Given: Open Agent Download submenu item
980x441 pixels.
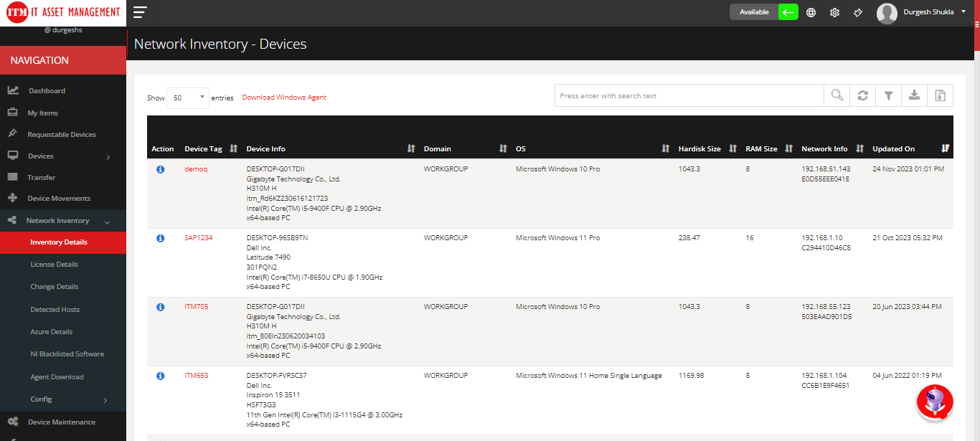Looking at the screenshot, I should pyautogui.click(x=57, y=377).
